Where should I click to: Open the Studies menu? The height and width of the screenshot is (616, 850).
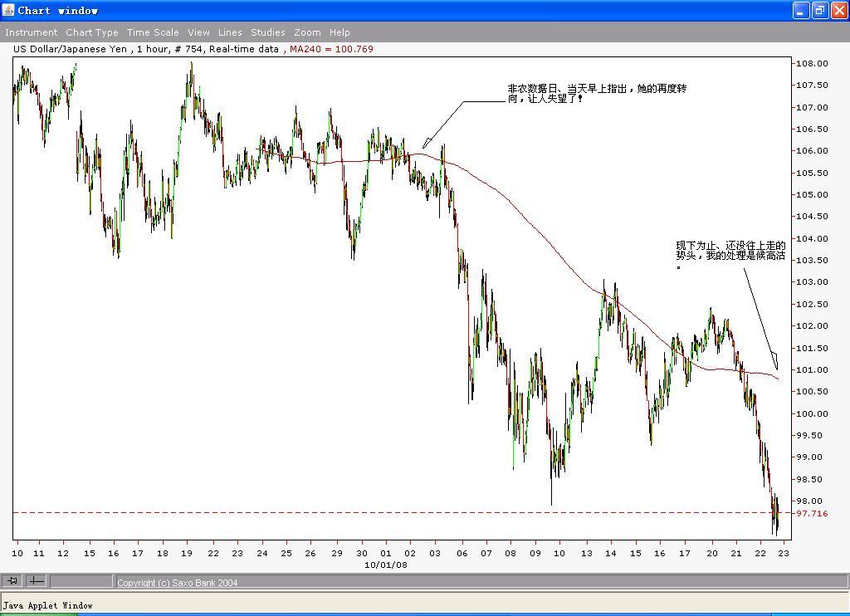pyautogui.click(x=268, y=32)
